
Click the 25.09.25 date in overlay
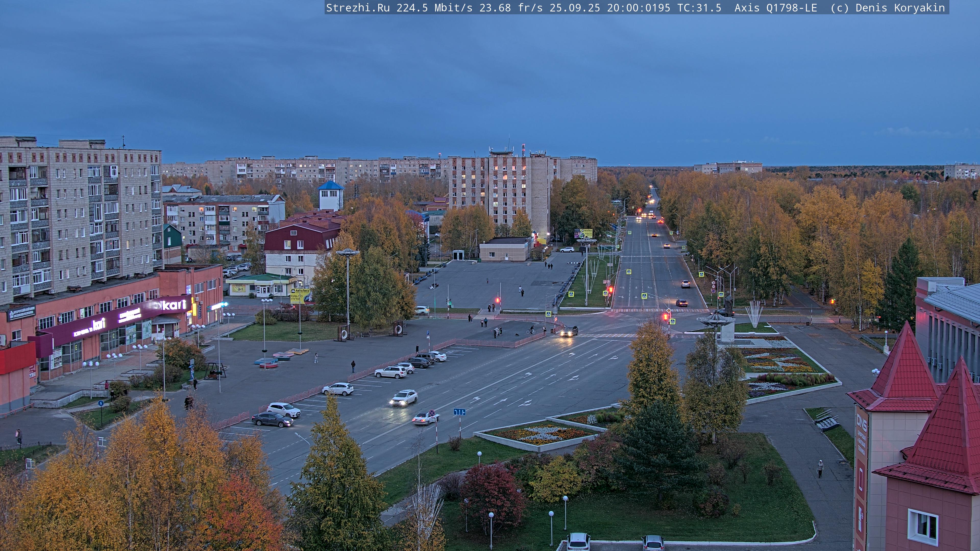coord(574,8)
